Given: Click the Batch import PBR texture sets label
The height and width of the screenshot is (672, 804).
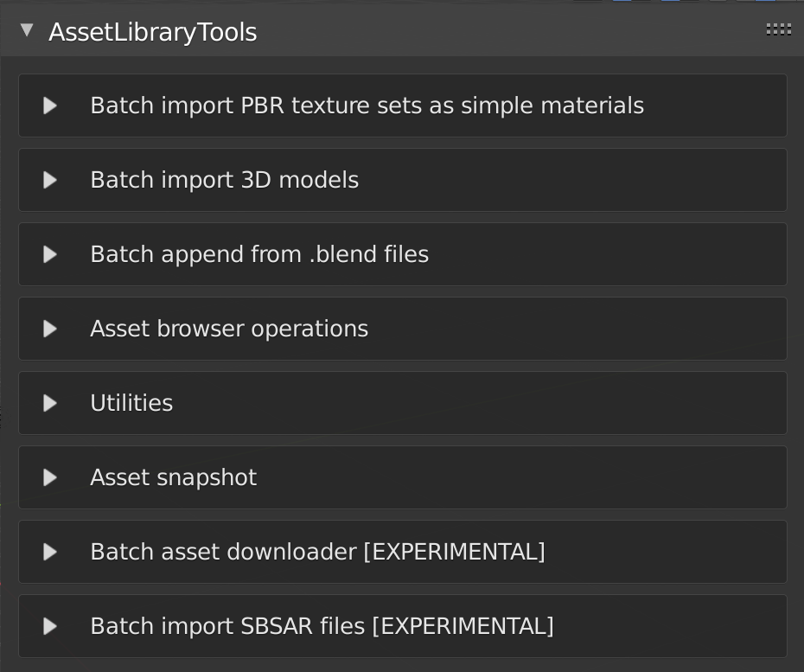Looking at the screenshot, I should [367, 106].
